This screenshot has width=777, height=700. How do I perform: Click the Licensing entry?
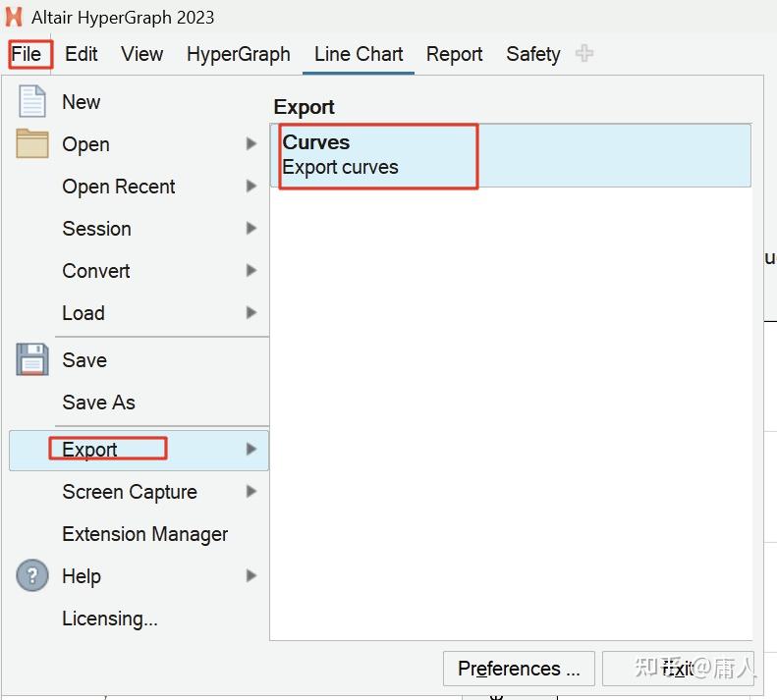coord(109,619)
